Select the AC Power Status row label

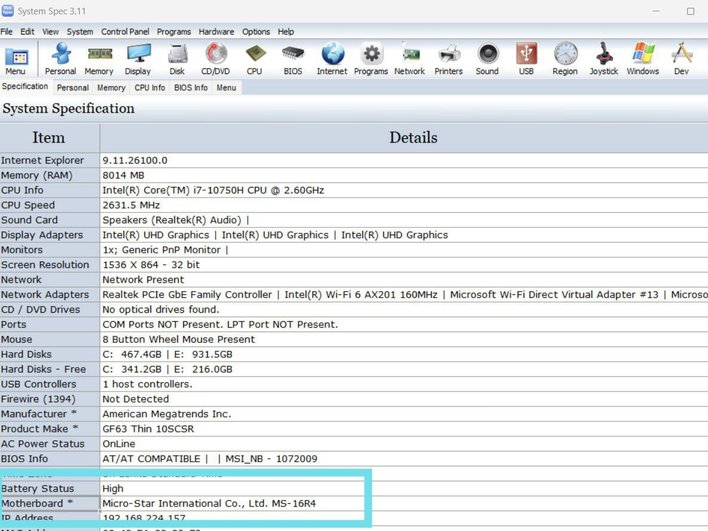pos(42,443)
